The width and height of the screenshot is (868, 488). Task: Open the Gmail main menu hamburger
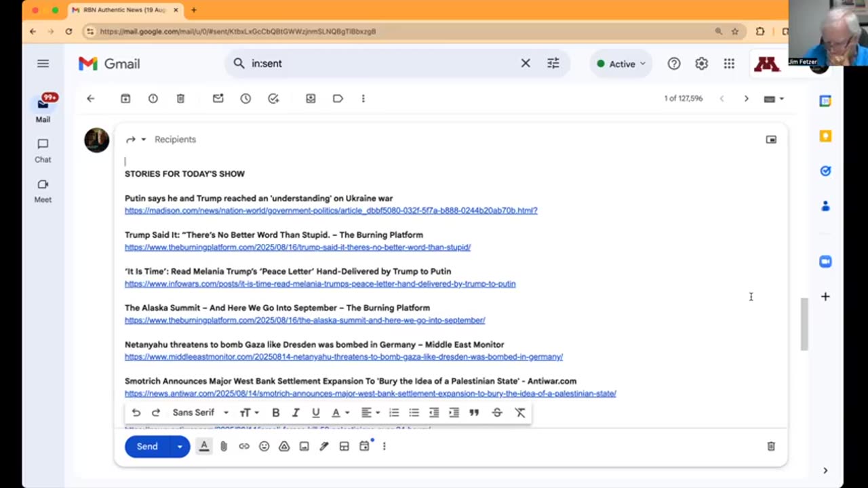[x=43, y=64]
